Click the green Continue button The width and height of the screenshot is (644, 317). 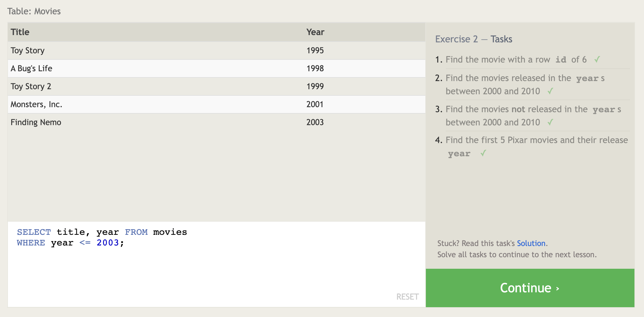(x=530, y=288)
